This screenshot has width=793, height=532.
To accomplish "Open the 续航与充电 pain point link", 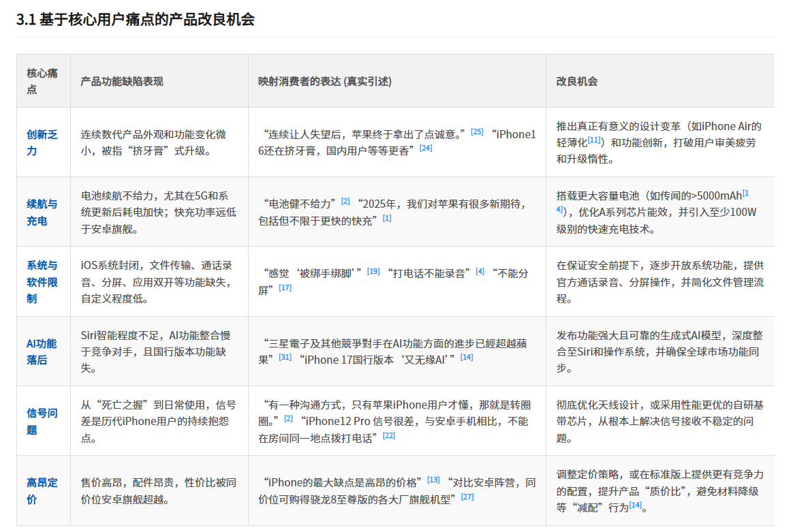I will click(42, 213).
